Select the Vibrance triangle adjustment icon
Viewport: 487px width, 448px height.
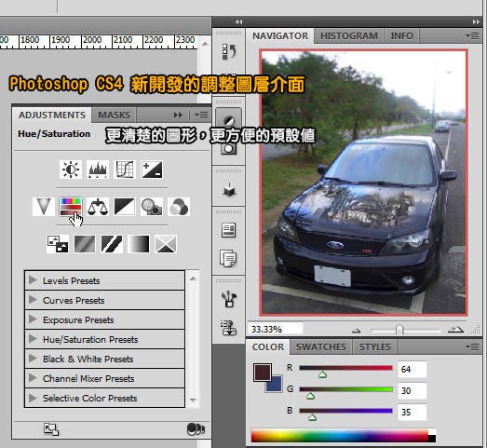44,207
